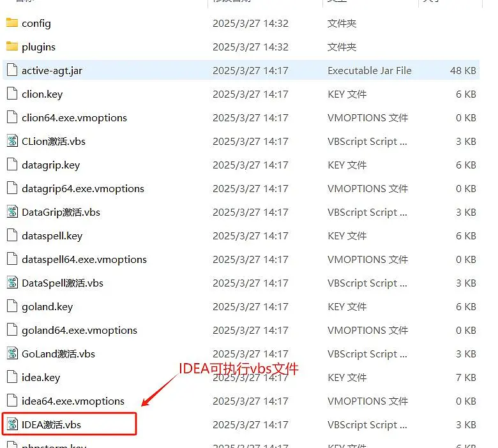
Task: Select the file name clion64.exe.vmoptions
Action: pyautogui.click(x=74, y=118)
